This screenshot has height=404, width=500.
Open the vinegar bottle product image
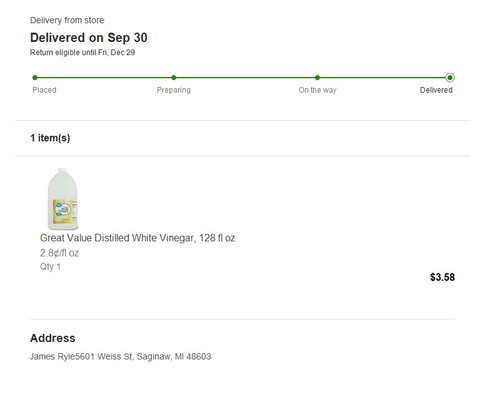63,199
